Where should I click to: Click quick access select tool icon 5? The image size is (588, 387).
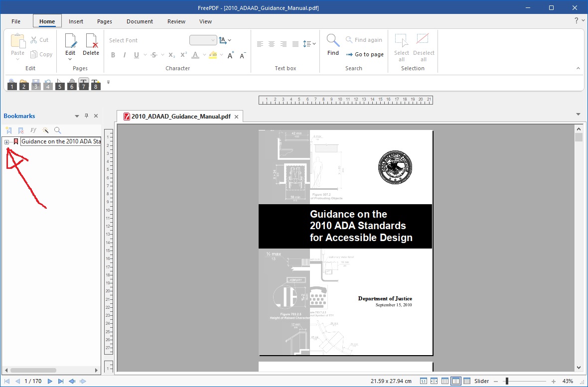[x=60, y=84]
